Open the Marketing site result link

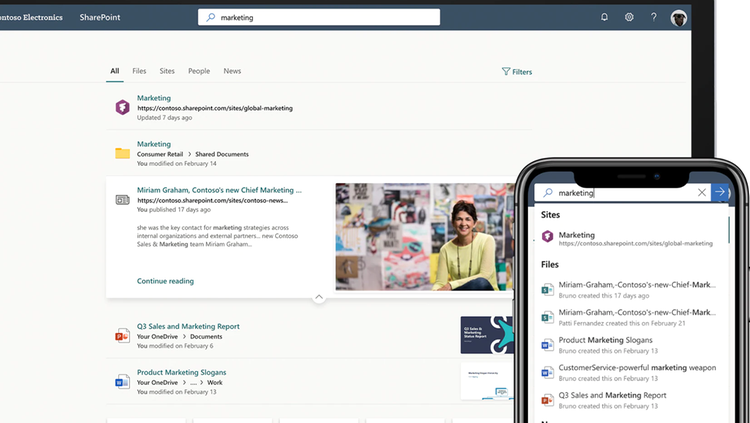[154, 98]
